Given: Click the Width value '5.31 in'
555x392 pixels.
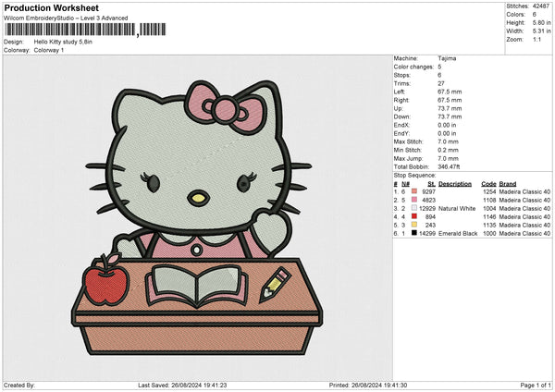Looking at the screenshot, I should 541,31.
